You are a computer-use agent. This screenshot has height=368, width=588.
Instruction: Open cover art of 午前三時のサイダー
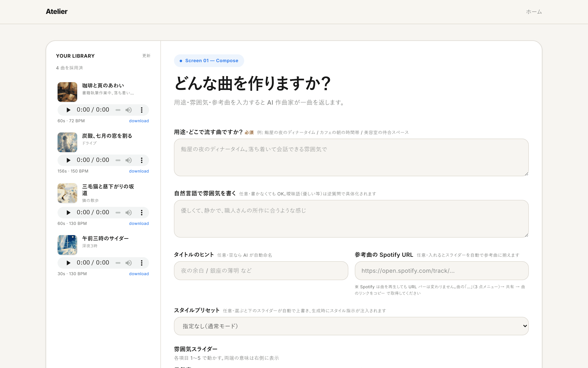coord(67,245)
